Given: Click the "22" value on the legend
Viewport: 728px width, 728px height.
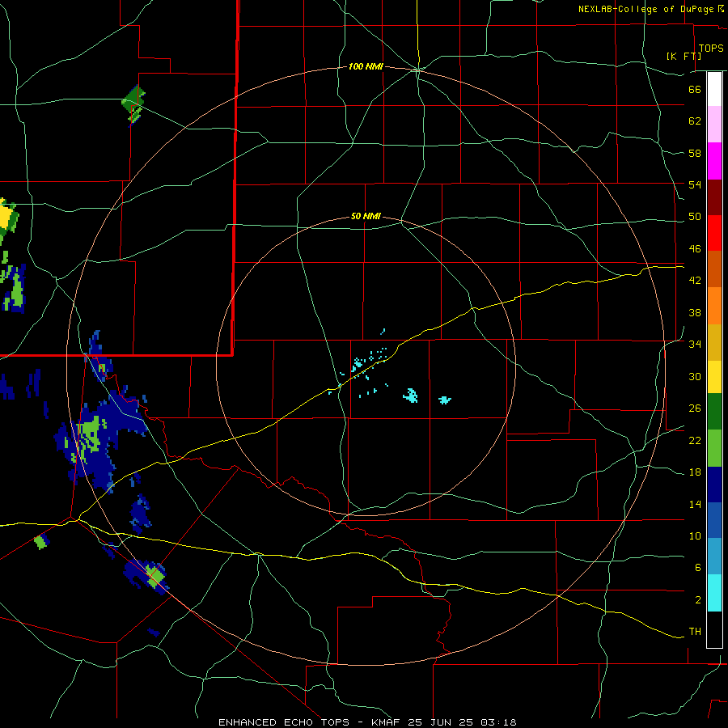Looking at the screenshot, I should pyautogui.click(x=695, y=440).
